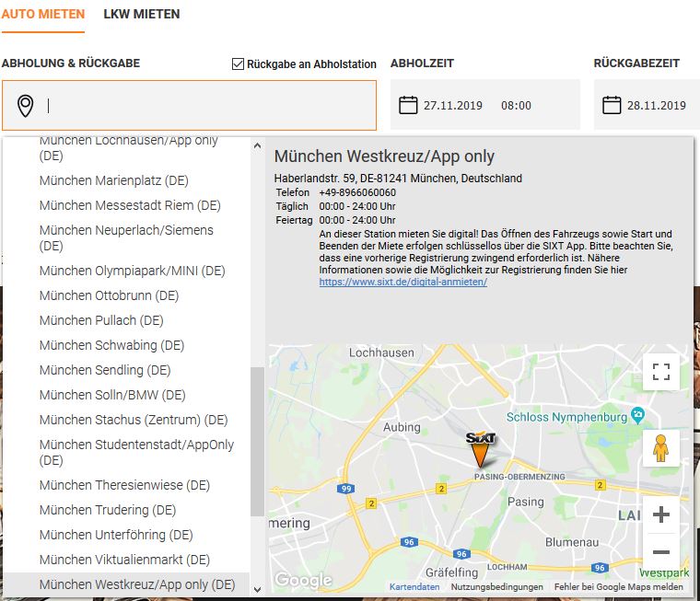Toggle the Rückgabe an Abholstation checkbox
The height and width of the screenshot is (601, 700).
(238, 64)
